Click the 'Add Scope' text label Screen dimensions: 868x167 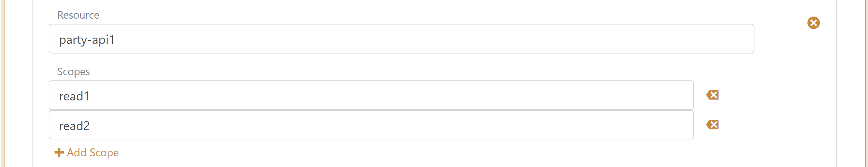click(92, 153)
